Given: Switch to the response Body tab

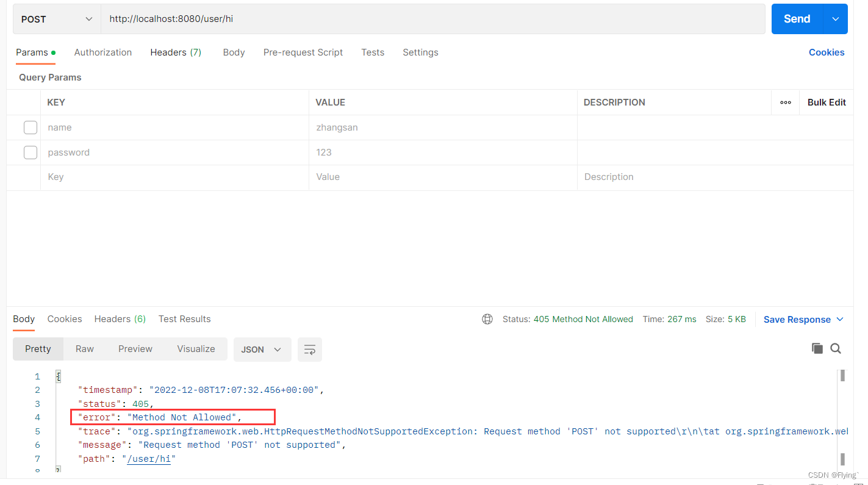Looking at the screenshot, I should click(24, 319).
